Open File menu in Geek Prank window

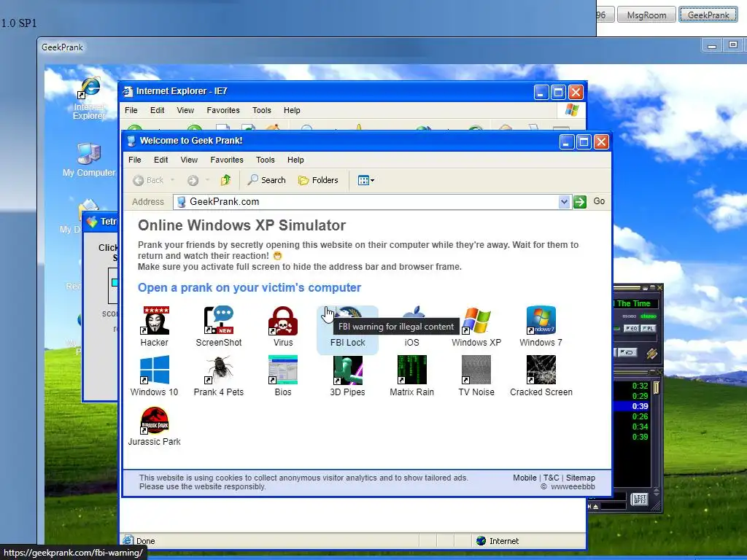point(135,160)
